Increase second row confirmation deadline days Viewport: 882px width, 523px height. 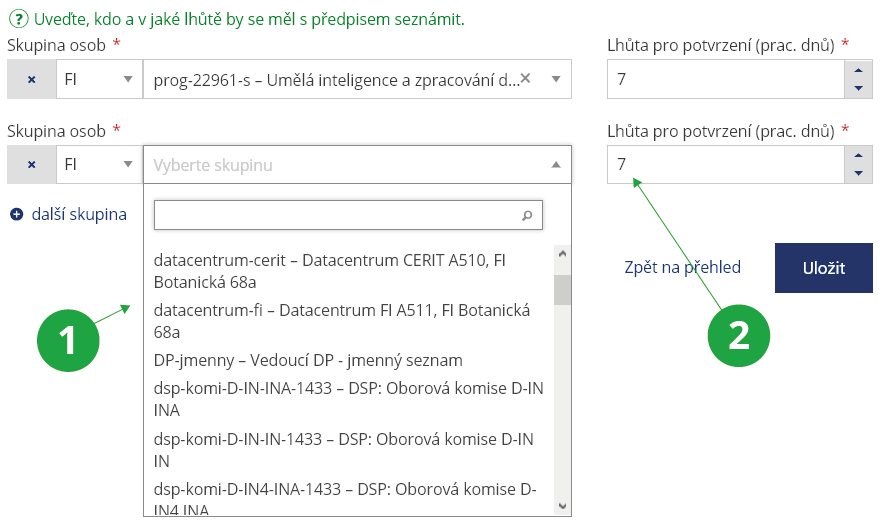coord(858,156)
